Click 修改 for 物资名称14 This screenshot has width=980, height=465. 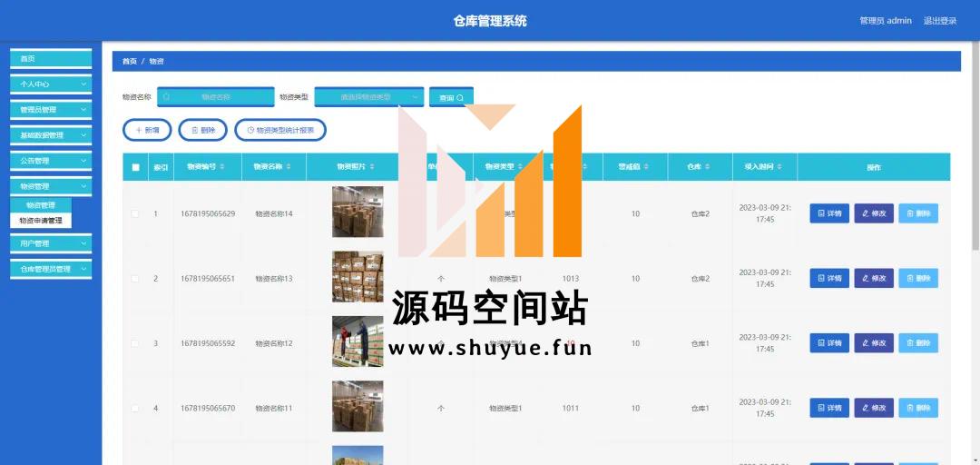[x=874, y=213]
